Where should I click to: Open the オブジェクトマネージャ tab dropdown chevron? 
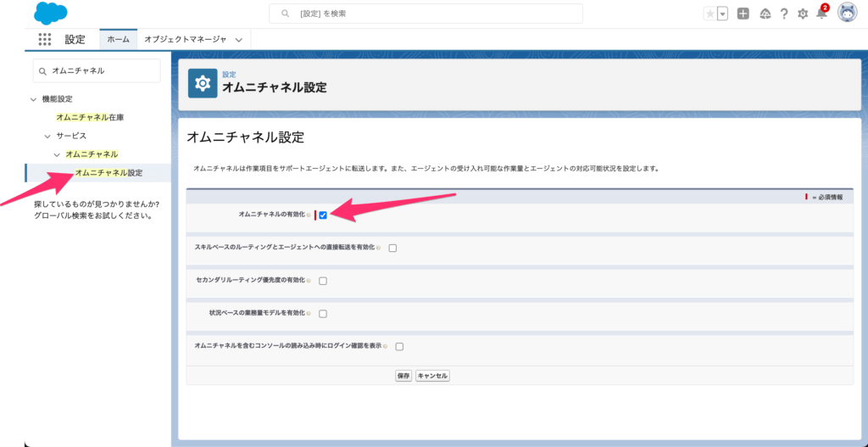click(x=238, y=40)
